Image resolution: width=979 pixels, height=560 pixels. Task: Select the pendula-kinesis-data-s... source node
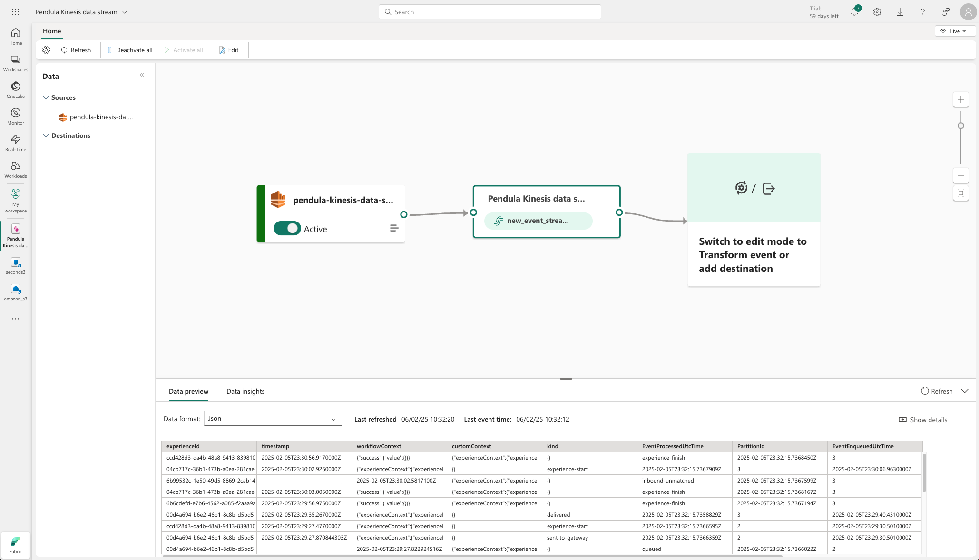point(331,214)
